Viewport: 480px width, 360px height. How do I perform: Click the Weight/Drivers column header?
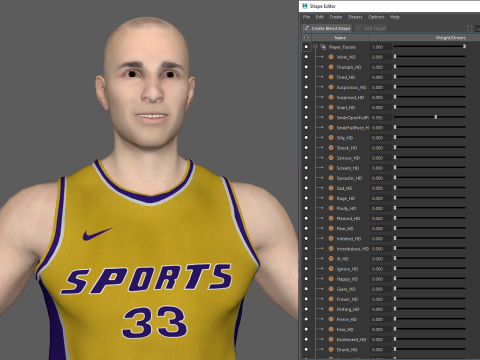[451, 38]
